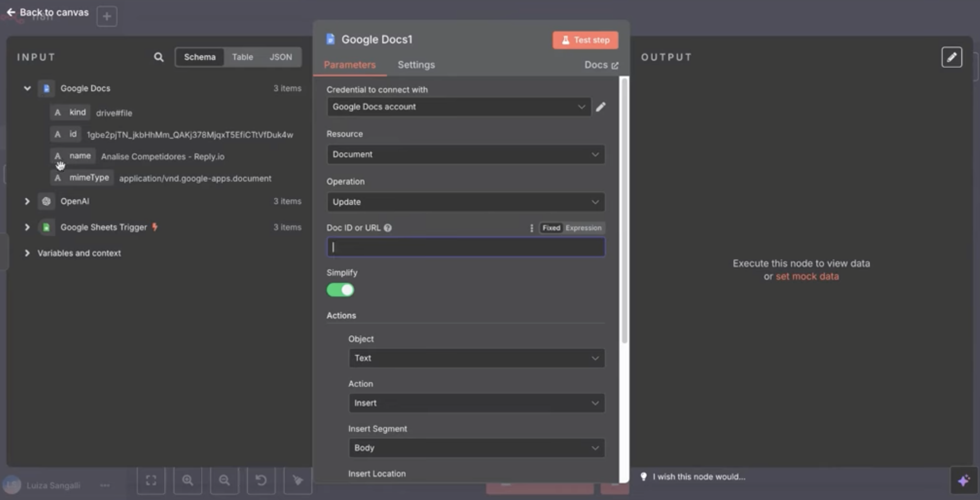Switch input view to JSON
980x500 pixels.
pos(280,57)
